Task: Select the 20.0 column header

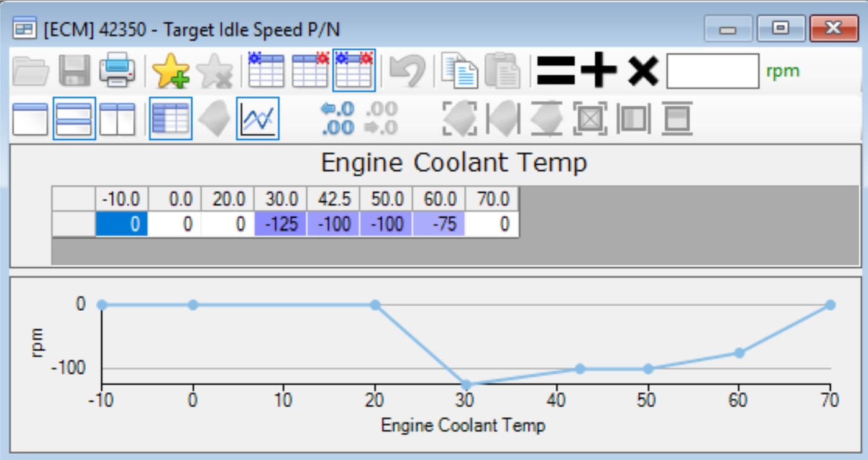Action: 227,200
